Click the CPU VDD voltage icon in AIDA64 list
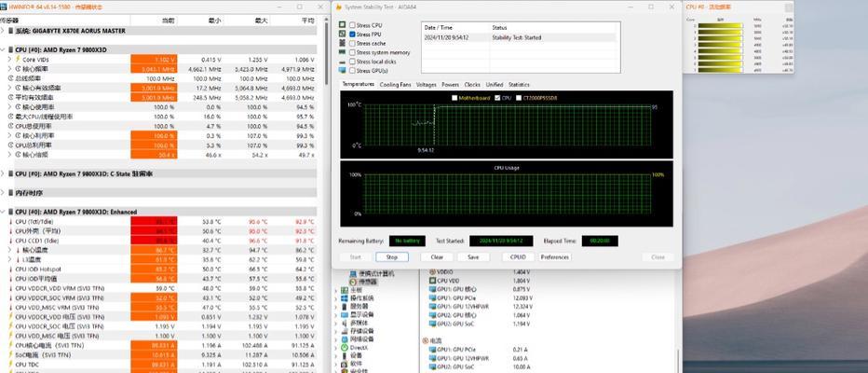Image resolution: width=868 pixels, height=373 pixels. [x=432, y=281]
